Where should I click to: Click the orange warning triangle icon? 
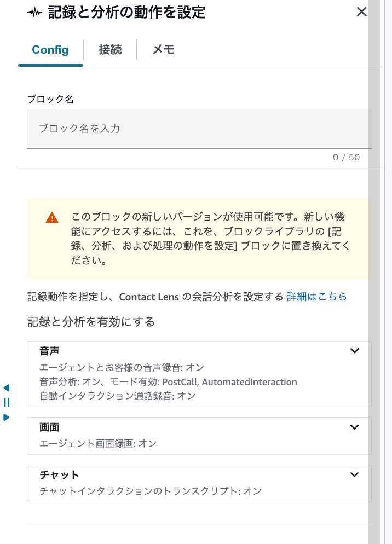coord(52,217)
